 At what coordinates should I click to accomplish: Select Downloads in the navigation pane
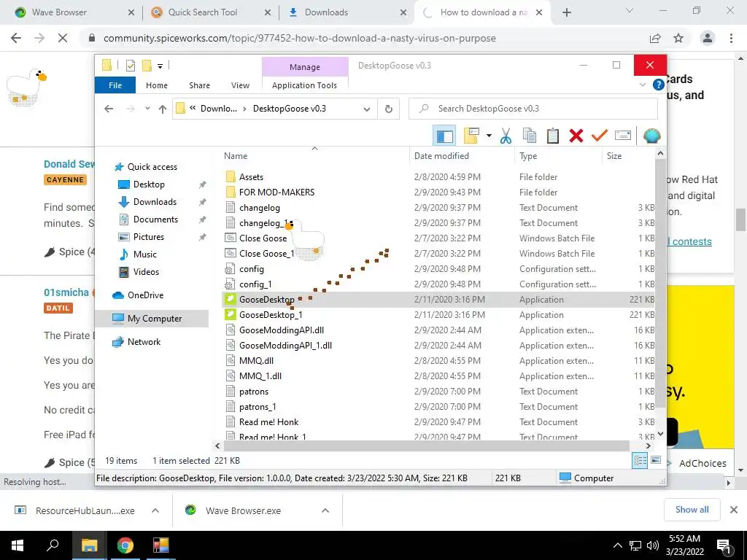[x=155, y=202]
